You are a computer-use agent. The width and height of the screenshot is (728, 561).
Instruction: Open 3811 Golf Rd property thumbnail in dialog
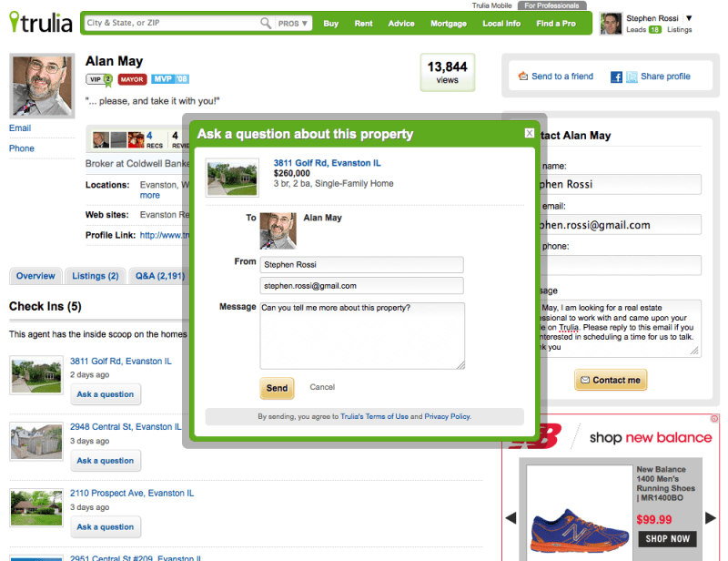232,178
